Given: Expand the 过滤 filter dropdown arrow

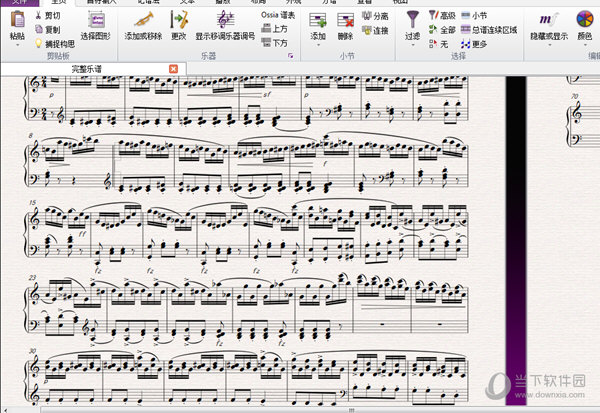Looking at the screenshot, I should pyautogui.click(x=412, y=45).
